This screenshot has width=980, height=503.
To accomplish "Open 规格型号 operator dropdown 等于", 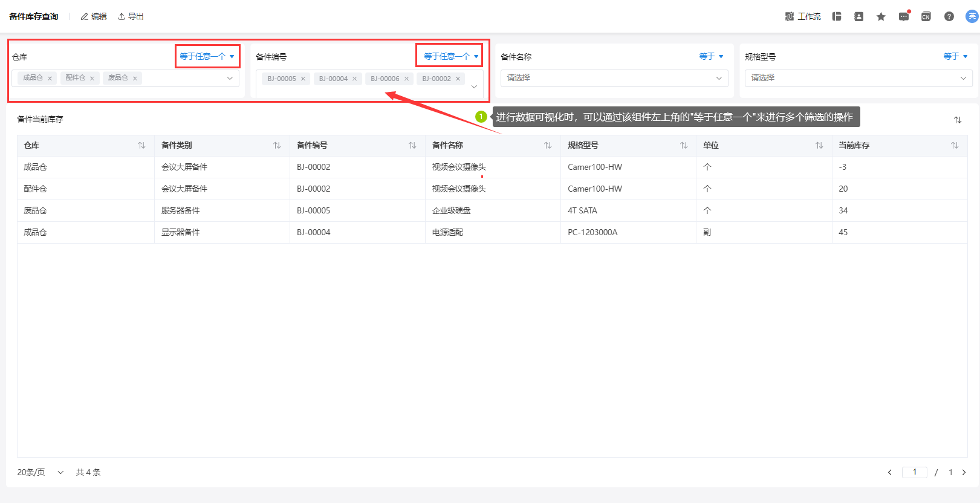I will click(955, 56).
